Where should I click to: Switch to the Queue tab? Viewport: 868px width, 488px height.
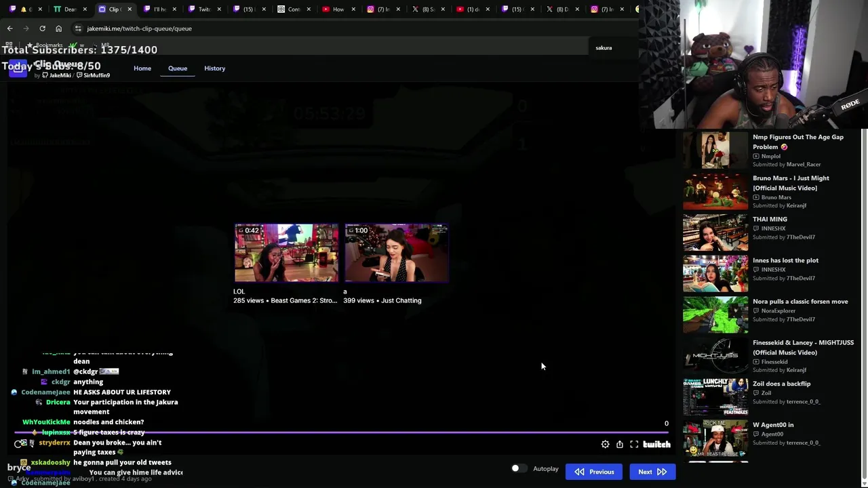pyautogui.click(x=178, y=68)
